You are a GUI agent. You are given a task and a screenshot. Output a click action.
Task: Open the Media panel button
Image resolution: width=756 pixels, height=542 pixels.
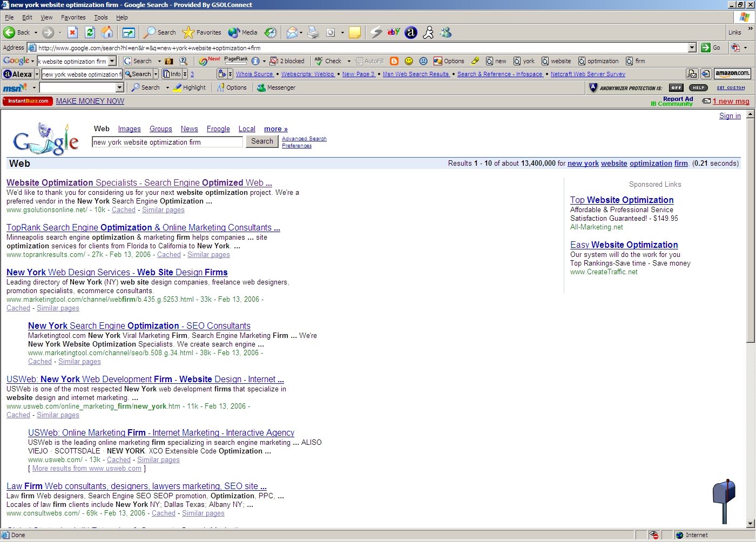[243, 32]
